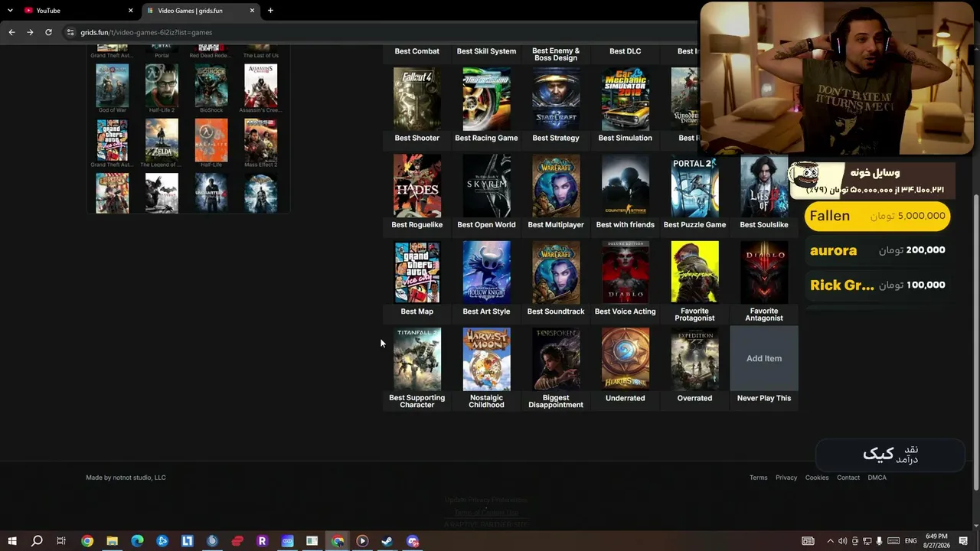The height and width of the screenshot is (551, 980).
Task: Open the Privacy footer link
Action: tap(786, 478)
